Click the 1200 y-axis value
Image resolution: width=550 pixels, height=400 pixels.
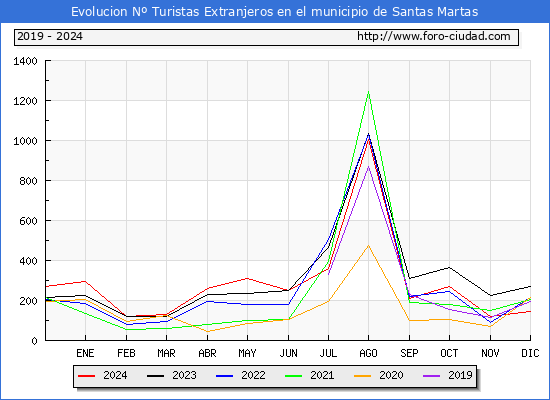pyautogui.click(x=25, y=101)
